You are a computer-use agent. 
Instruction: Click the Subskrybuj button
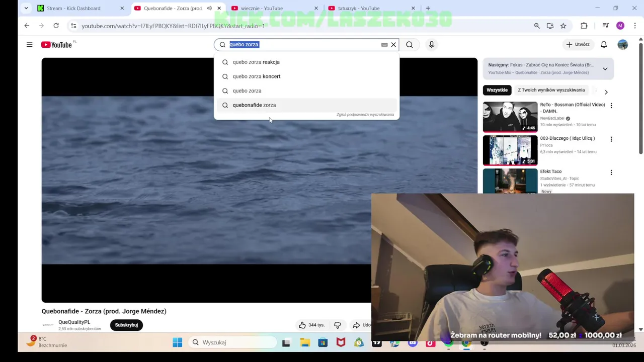click(126, 325)
